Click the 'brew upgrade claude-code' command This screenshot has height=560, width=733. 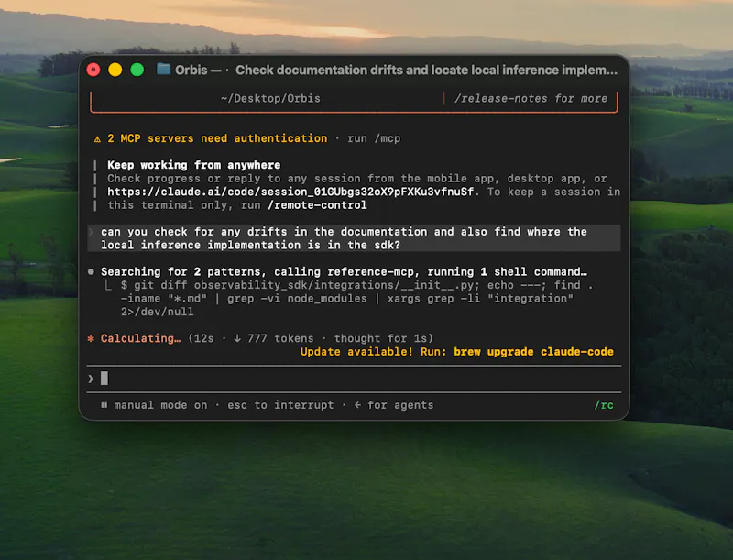[x=533, y=352]
